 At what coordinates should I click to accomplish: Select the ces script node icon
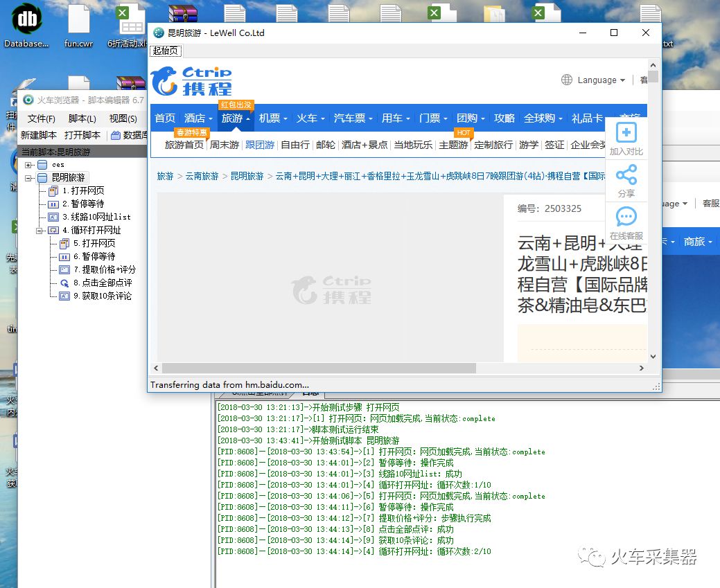pyautogui.click(x=42, y=165)
